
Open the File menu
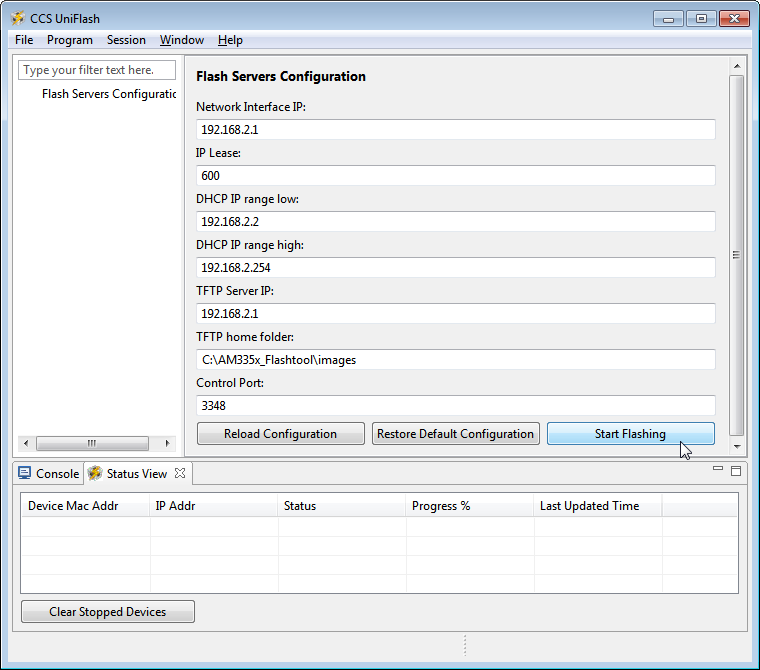24,40
